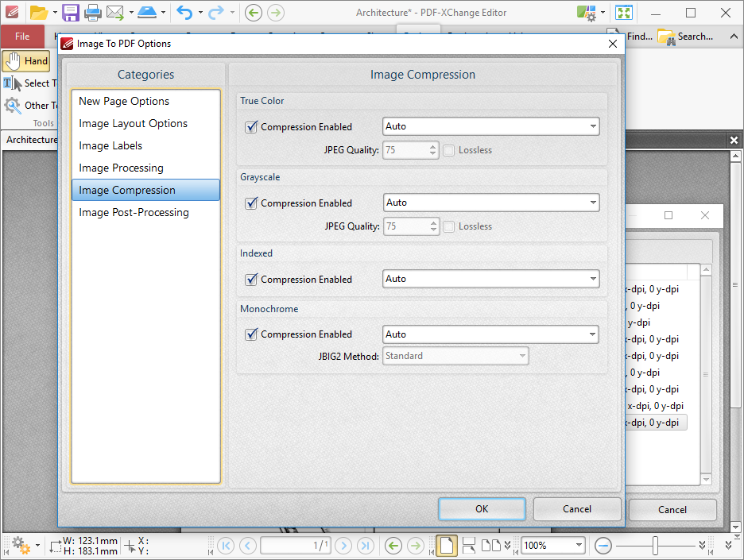Click the zoom out minus icon
744x560 pixels.
[x=603, y=546]
